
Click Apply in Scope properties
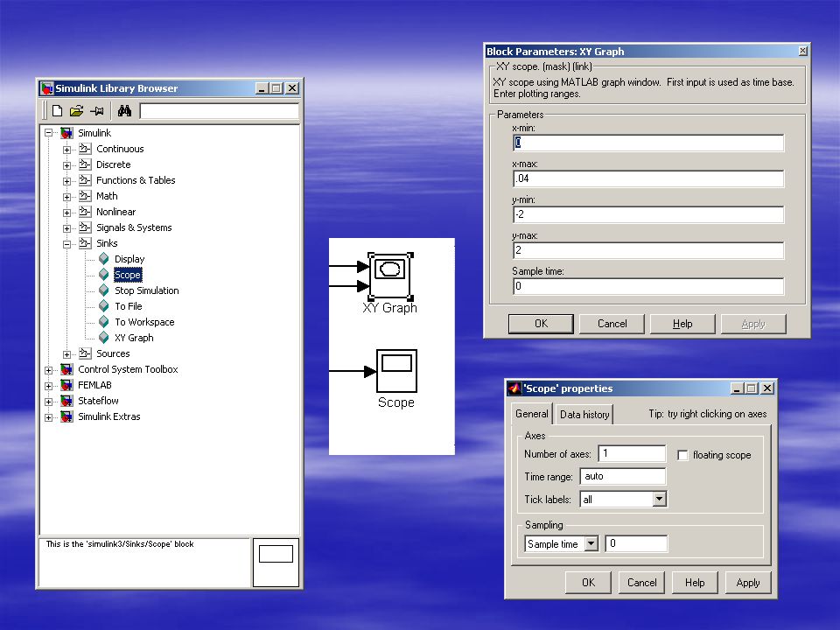point(748,583)
